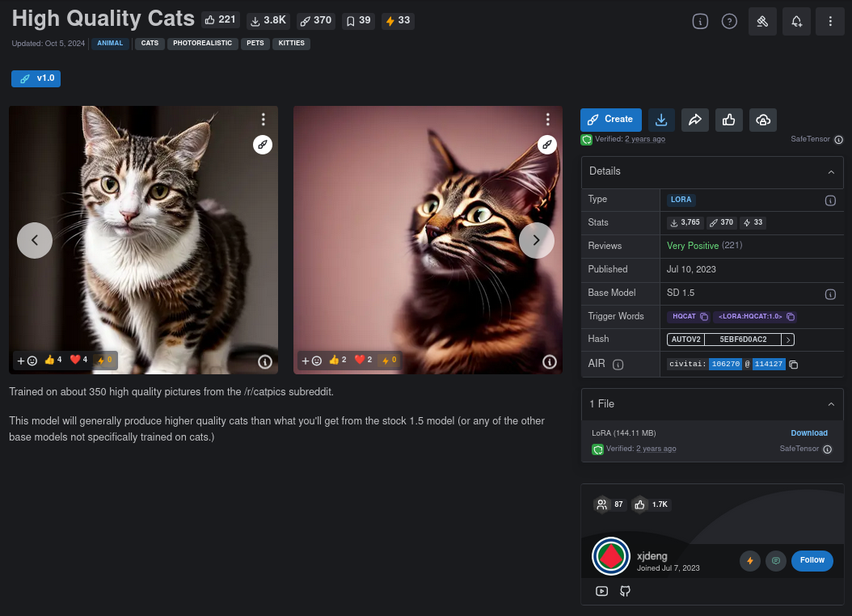Screen dimensions: 852x616
Task: Toggle heart reaction with count 2
Action: tap(364, 360)
